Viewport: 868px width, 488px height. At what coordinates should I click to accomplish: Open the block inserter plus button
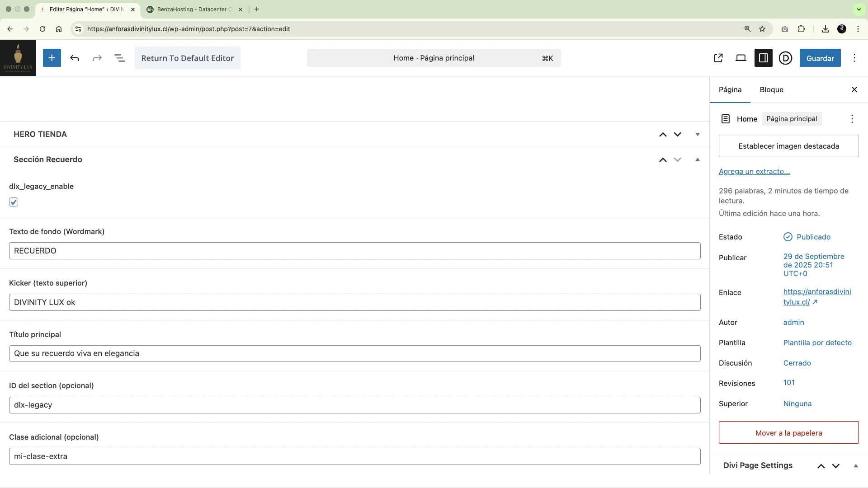[52, 58]
